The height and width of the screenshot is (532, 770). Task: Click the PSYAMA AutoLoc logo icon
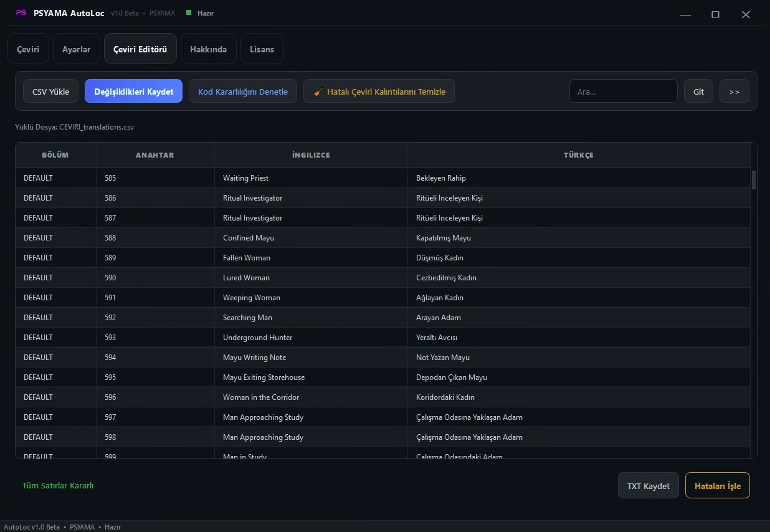point(21,13)
